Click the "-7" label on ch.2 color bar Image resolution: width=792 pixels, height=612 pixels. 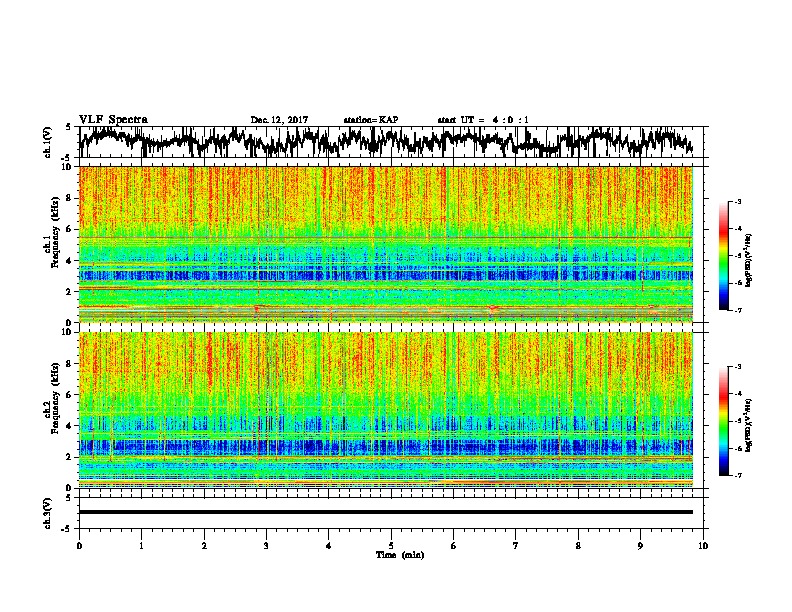738,476
